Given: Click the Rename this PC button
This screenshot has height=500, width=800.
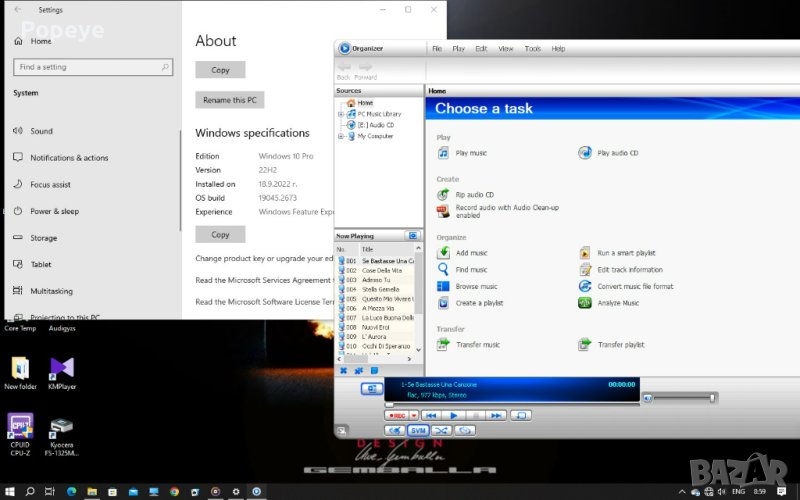Looking at the screenshot, I should click(230, 100).
